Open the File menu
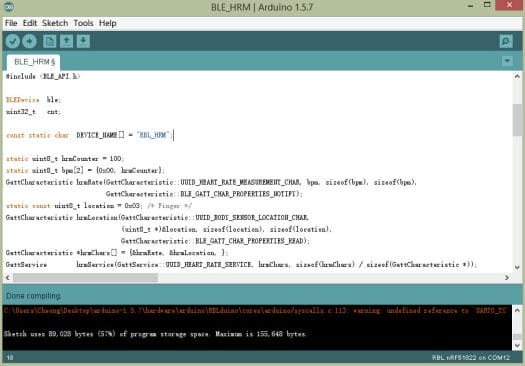The height and width of the screenshot is (366, 525). pos(11,23)
